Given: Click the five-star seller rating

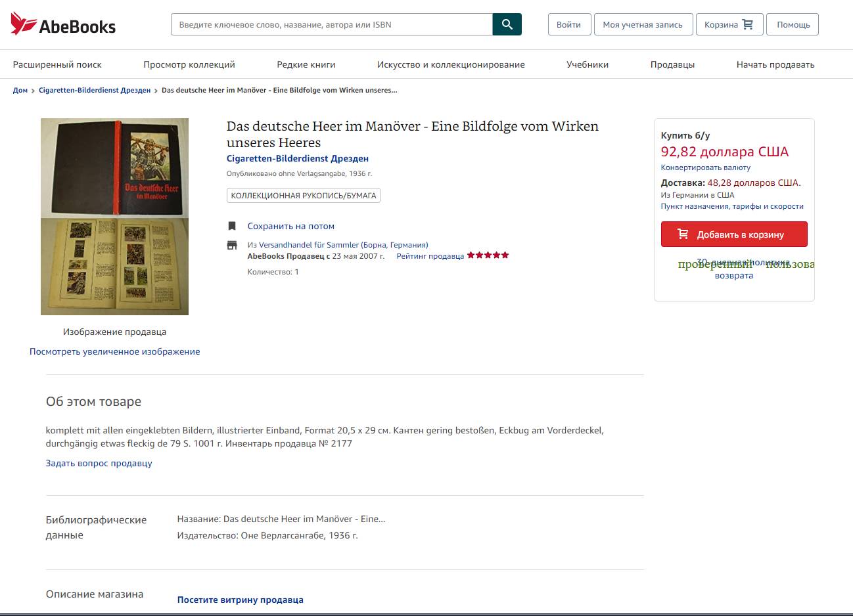Looking at the screenshot, I should click(488, 255).
